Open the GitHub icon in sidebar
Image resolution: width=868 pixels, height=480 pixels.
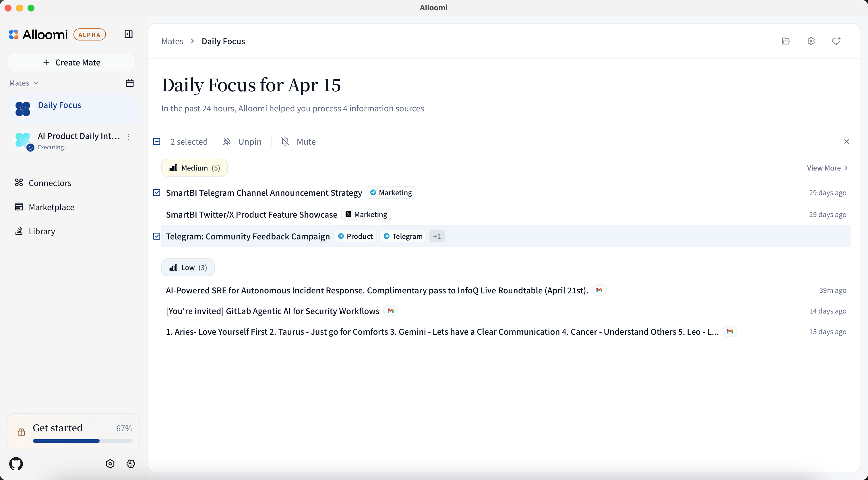pos(16,464)
